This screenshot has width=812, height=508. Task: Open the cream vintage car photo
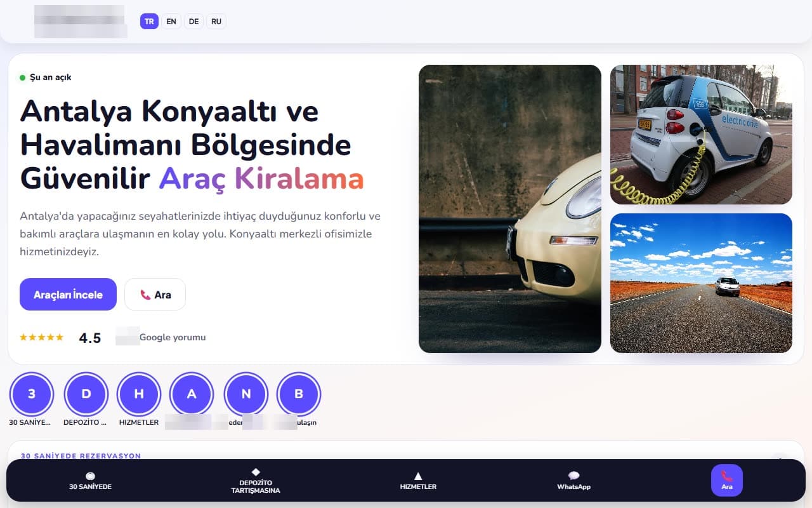click(x=510, y=209)
